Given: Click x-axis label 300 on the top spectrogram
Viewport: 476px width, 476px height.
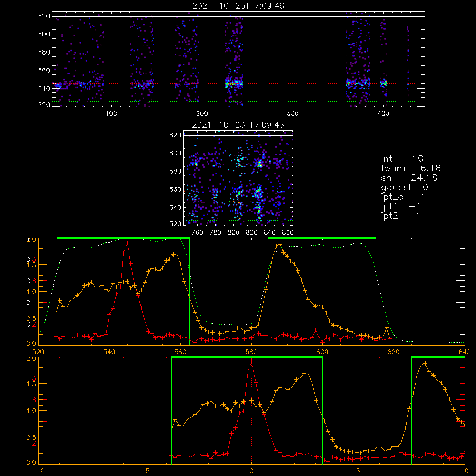Looking at the screenshot, I should pos(293,114).
